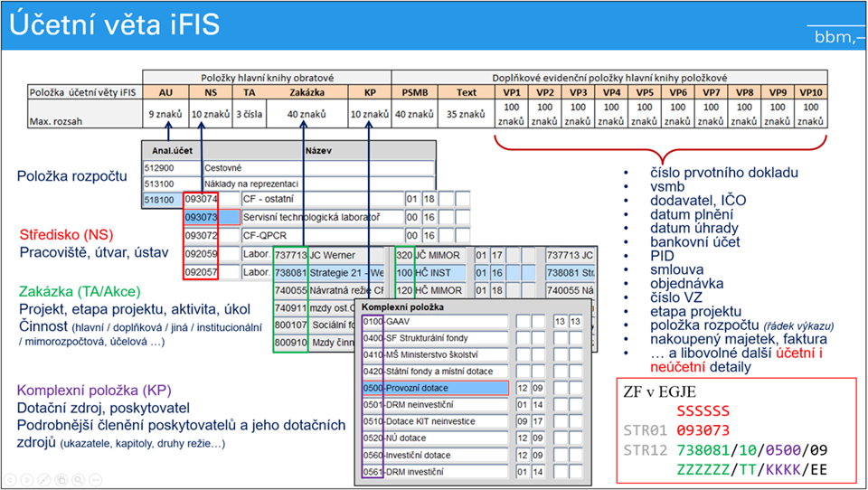Advance with the next slide arrow icon
Viewport: 868px width, 490px height.
[26, 479]
